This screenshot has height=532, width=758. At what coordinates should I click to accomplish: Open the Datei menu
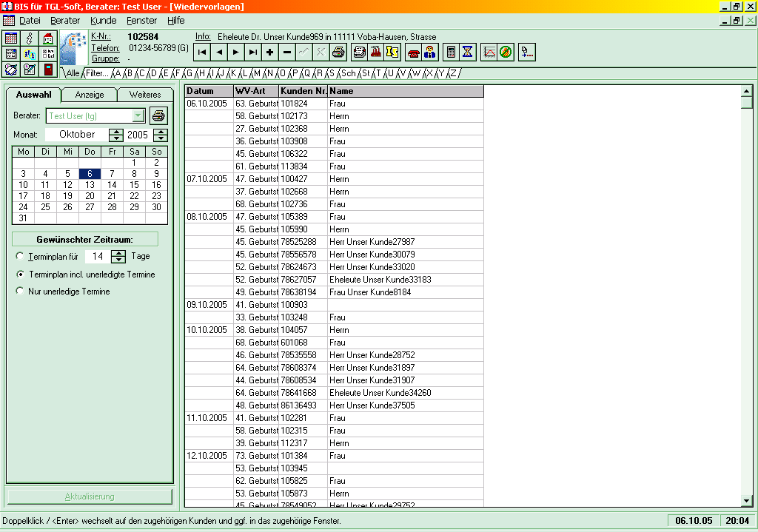point(30,20)
